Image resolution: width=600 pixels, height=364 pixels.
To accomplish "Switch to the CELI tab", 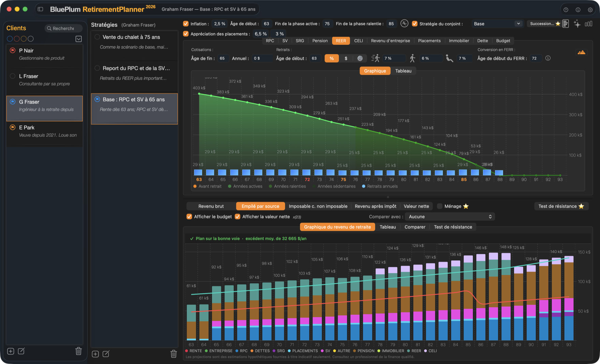I will [x=359, y=41].
